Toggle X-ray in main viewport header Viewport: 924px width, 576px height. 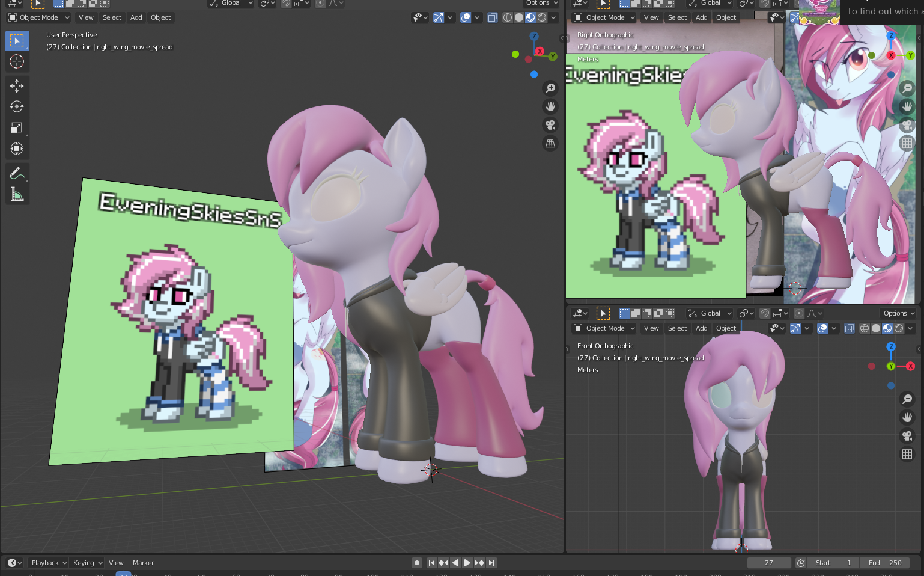pos(492,17)
